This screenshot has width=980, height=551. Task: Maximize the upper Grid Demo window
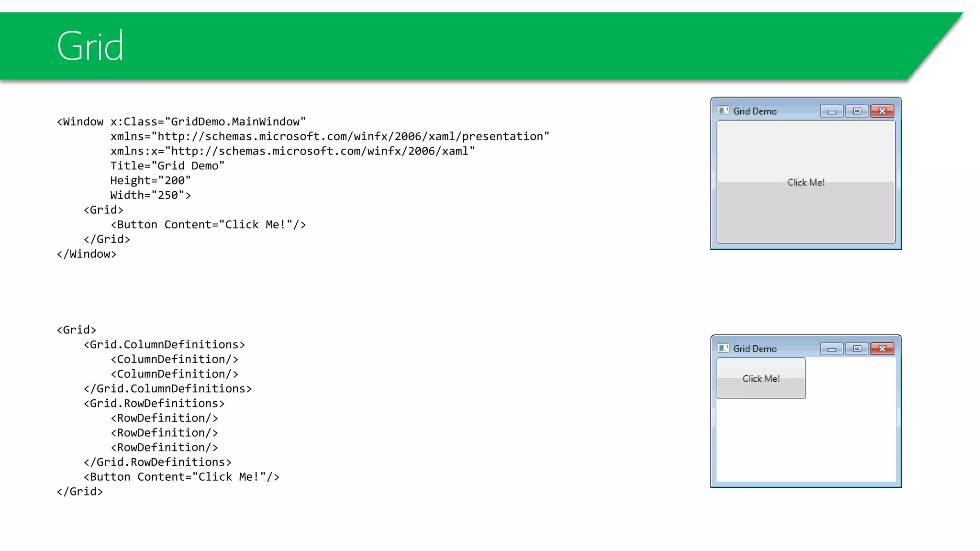pyautogui.click(x=857, y=111)
